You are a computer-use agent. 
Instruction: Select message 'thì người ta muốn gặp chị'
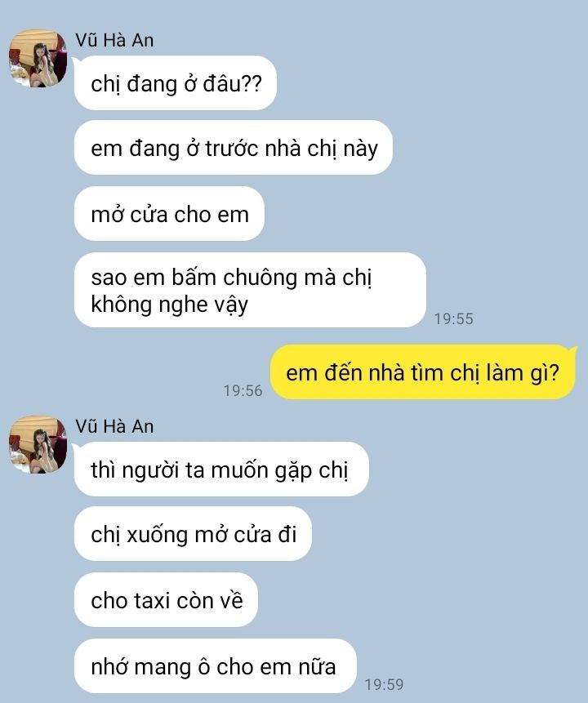221,469
